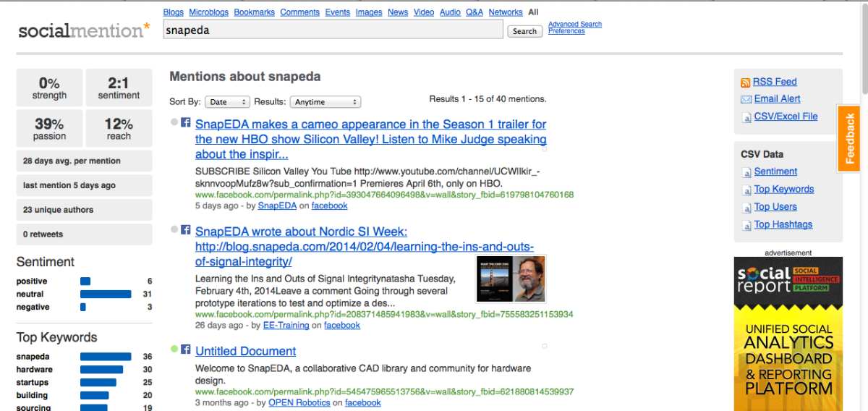Viewport: 868px width, 411px height.
Task: Open the Sort By Date dropdown
Action: click(227, 102)
